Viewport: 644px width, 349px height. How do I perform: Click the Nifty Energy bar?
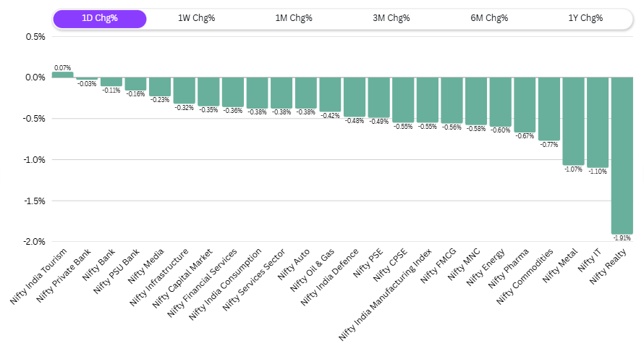[x=500, y=101]
